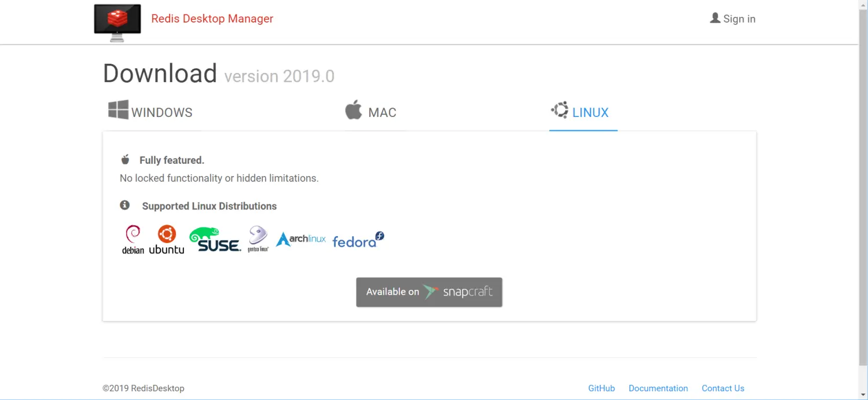868x400 pixels.
Task: Click the Ubuntu circle icon in LINUX tab
Action: coord(560,110)
